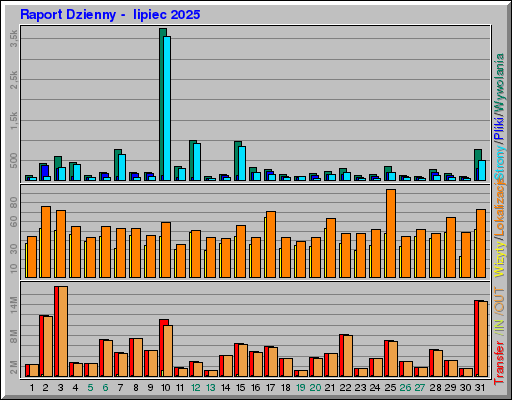Click the green weekend day label 5
The width and height of the screenshot is (512, 400).
[x=90, y=388]
